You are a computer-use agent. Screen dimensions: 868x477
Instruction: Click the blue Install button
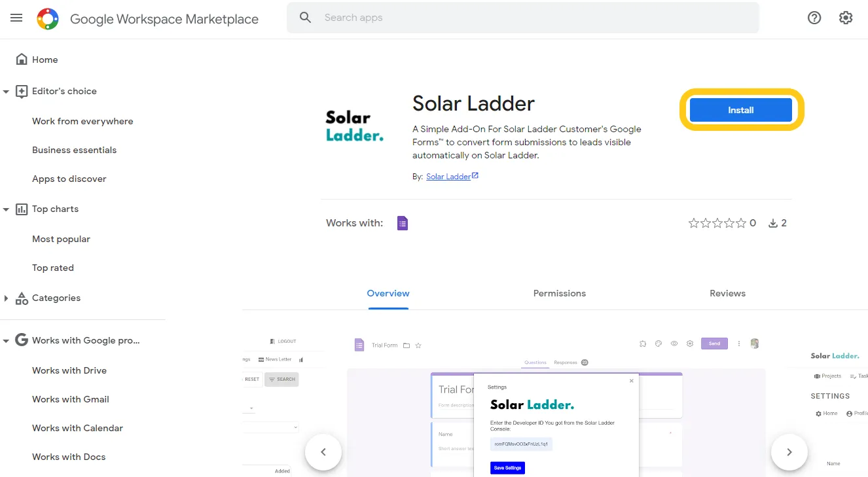click(741, 110)
